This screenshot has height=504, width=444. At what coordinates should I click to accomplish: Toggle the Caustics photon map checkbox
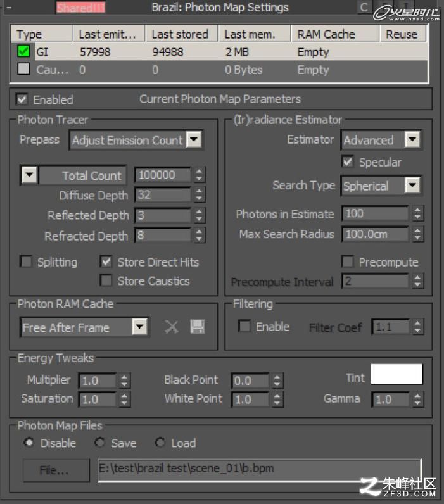23,69
